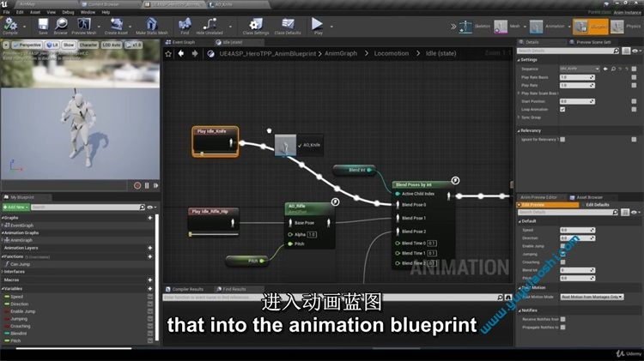Toggle the Crouching preview checkbox
This screenshot has width=644, height=361.
(562, 262)
